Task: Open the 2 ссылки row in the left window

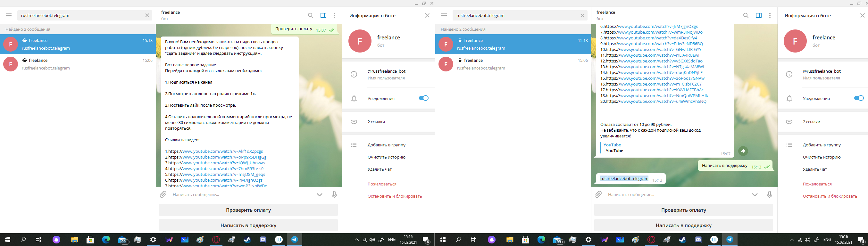Action: tap(389, 122)
